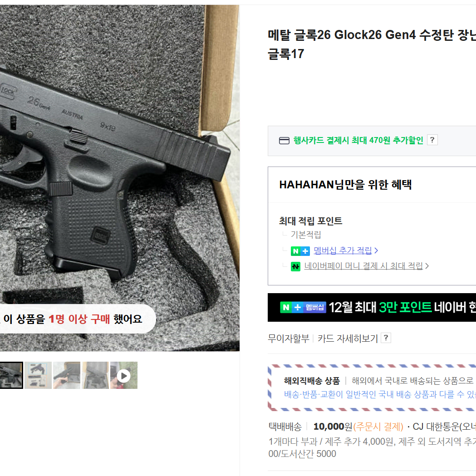Open help icon next to 행사카드 추가할인
The image size is (476, 476).
click(432, 140)
